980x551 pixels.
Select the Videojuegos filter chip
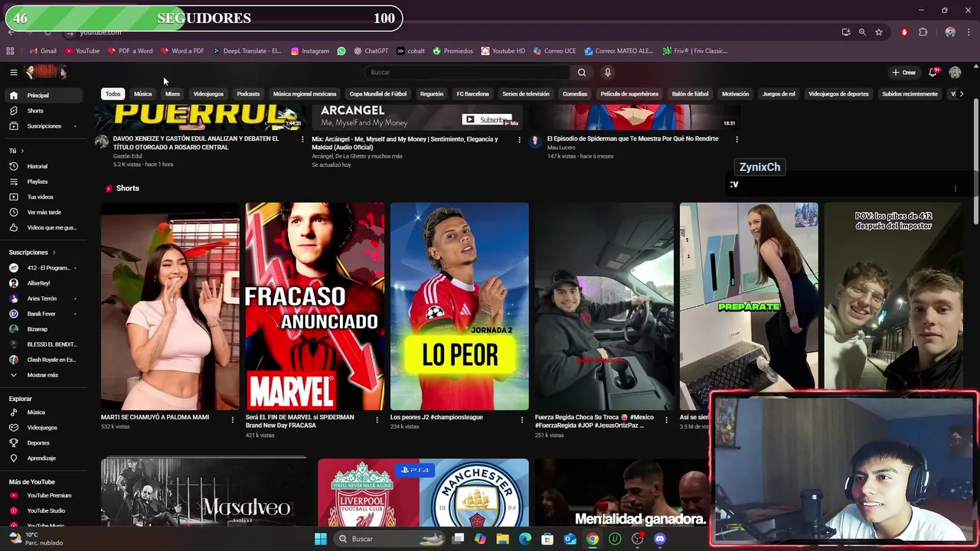point(208,94)
